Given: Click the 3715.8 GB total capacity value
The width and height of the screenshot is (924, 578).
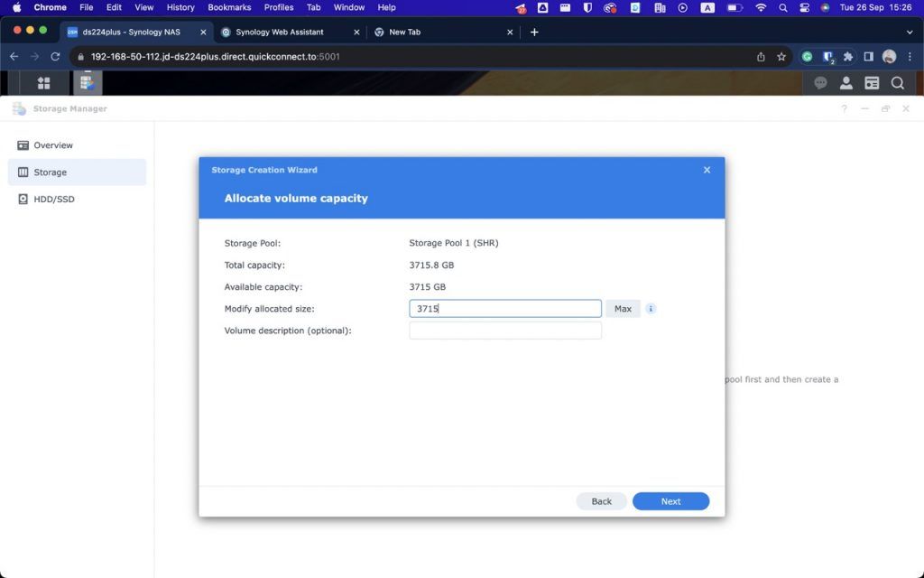Looking at the screenshot, I should point(431,265).
